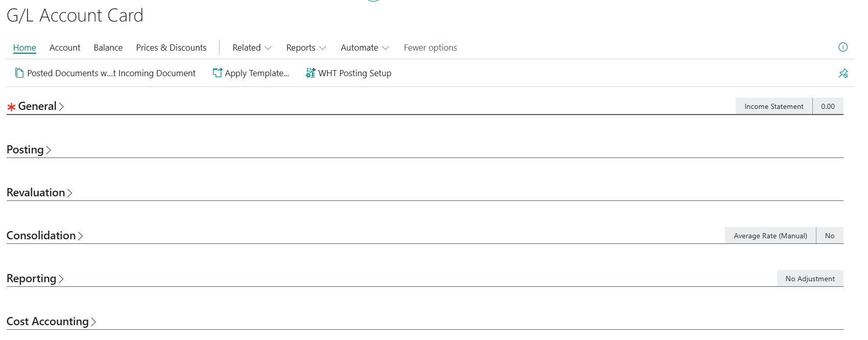This screenshot has height=340, width=868.
Task: Click the information circle icon
Action: pos(843,47)
